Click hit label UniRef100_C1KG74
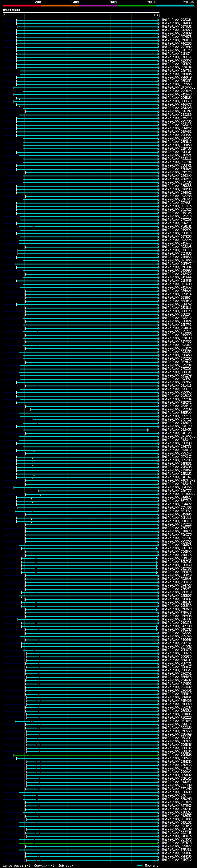Viewport: 197px width, 868px height. (177, 54)
